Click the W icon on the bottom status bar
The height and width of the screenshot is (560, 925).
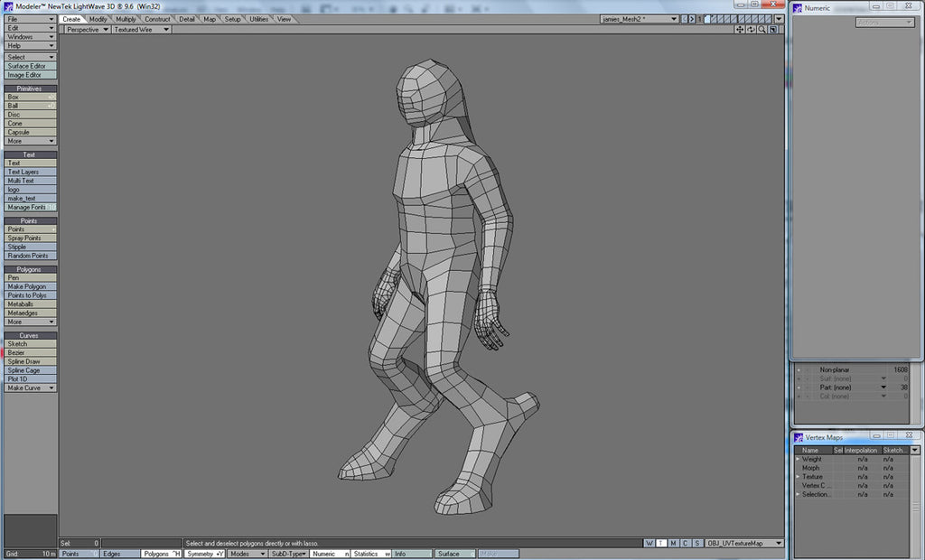click(649, 544)
